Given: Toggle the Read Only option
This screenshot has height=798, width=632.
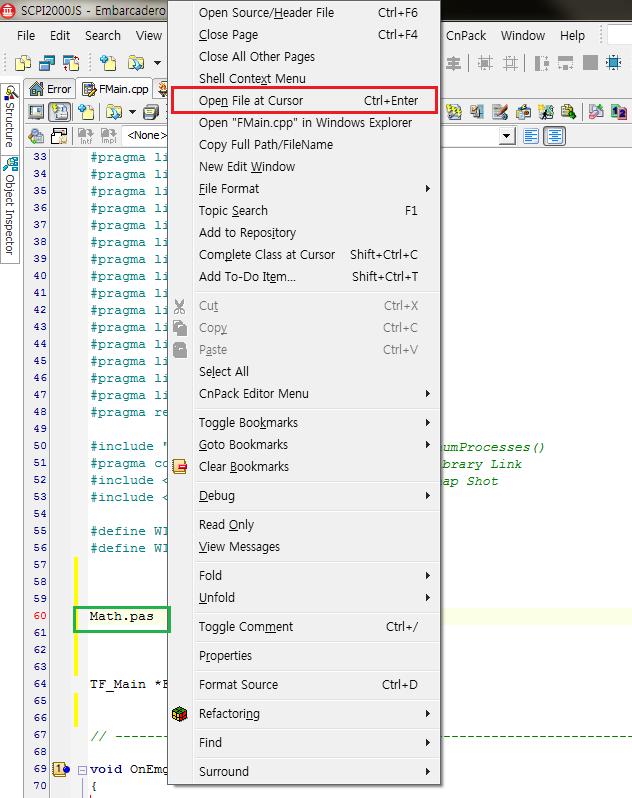Looking at the screenshot, I should [x=226, y=525].
